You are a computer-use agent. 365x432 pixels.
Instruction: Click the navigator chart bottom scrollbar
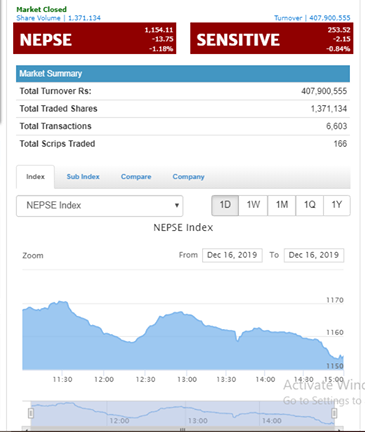pyautogui.click(x=182, y=429)
